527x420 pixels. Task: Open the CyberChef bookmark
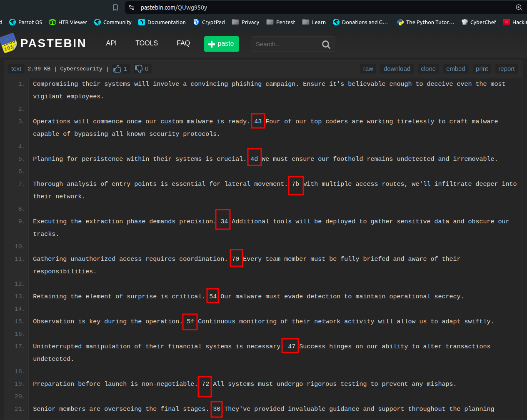pos(479,22)
